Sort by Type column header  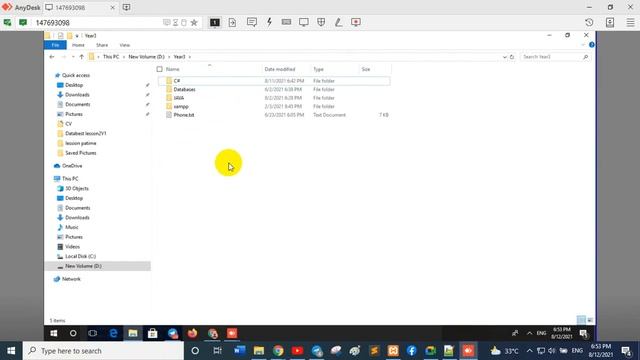[318, 69]
